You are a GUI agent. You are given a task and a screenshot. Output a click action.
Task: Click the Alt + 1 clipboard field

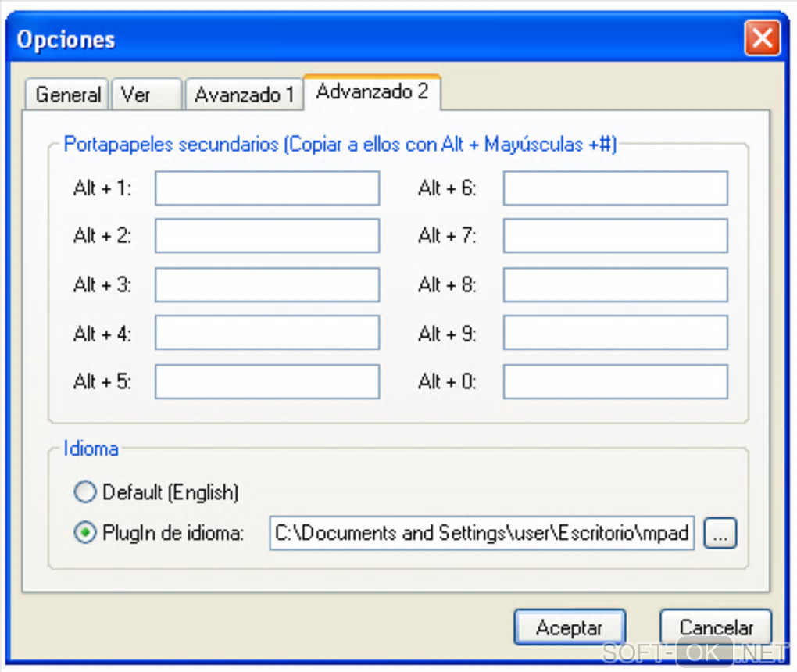tap(266, 189)
